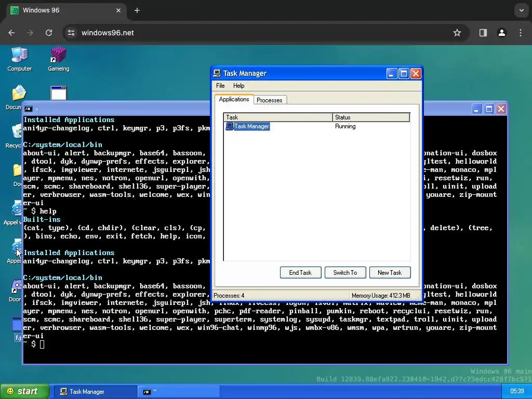Image resolution: width=532 pixels, height=399 pixels.
Task: Open the browser profile icon
Action: (502, 33)
